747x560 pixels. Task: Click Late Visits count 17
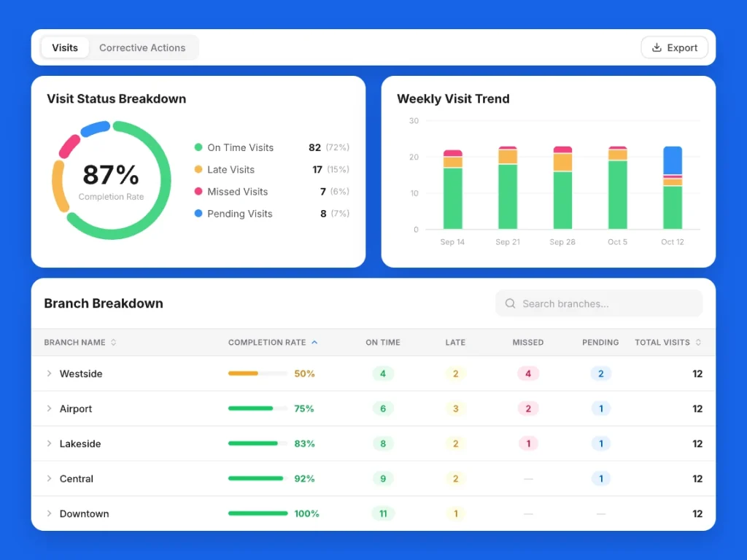pyautogui.click(x=317, y=169)
